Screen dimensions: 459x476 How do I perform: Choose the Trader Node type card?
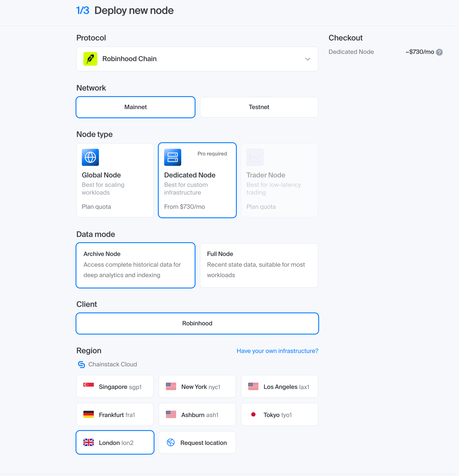tap(280, 180)
